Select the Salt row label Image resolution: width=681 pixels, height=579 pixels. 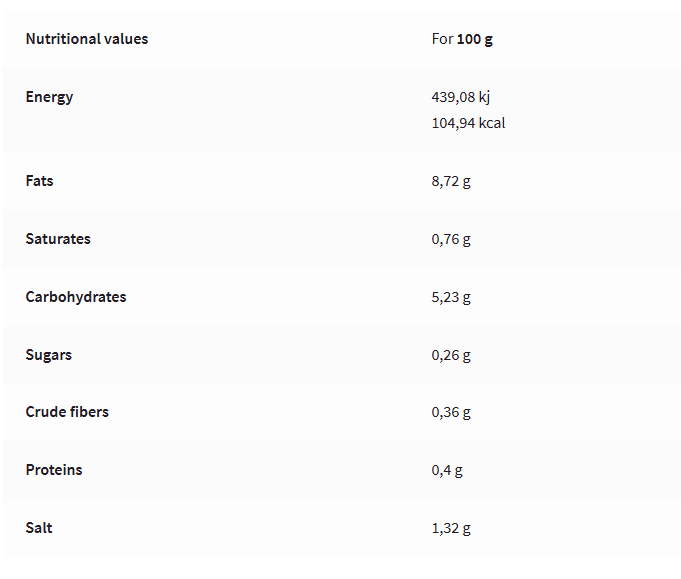[39, 527]
